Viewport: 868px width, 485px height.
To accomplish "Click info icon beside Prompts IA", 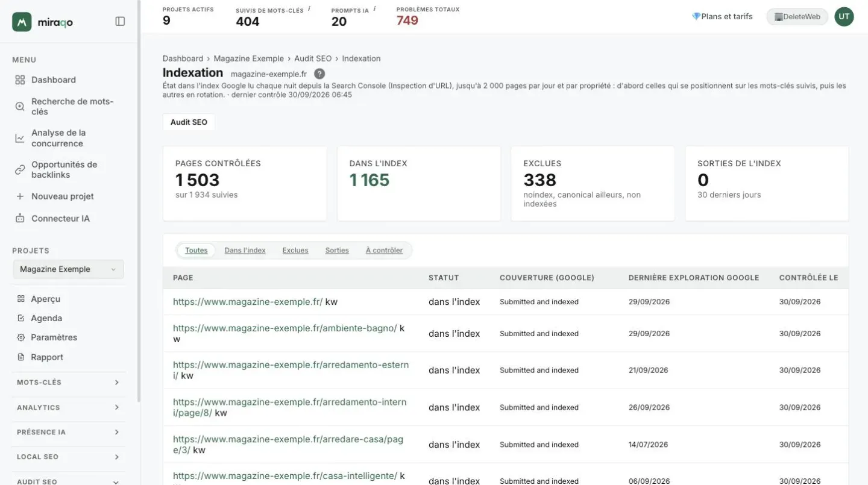I will (x=374, y=9).
